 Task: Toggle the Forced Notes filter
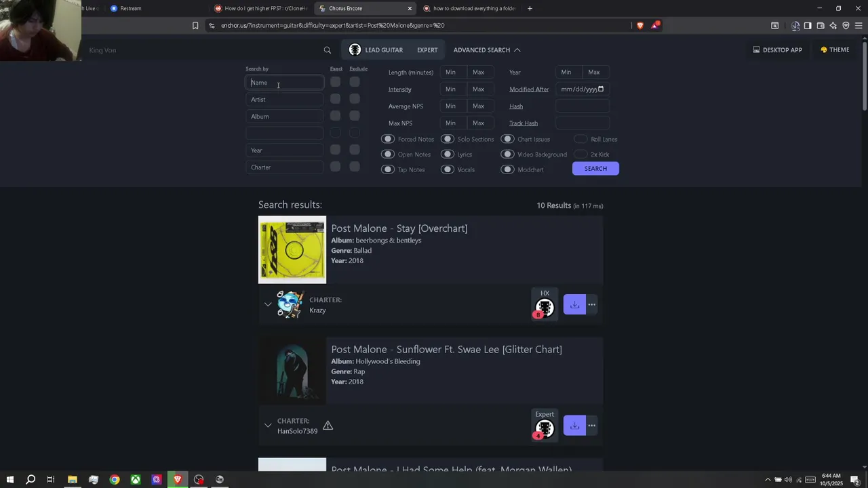pos(388,139)
